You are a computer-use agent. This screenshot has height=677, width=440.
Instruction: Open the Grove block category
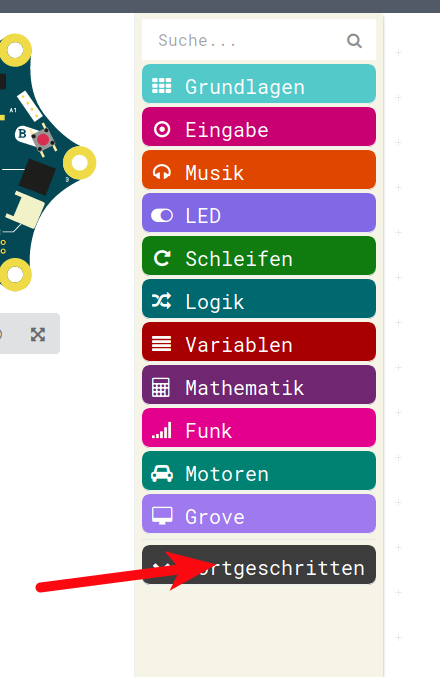[259, 514]
